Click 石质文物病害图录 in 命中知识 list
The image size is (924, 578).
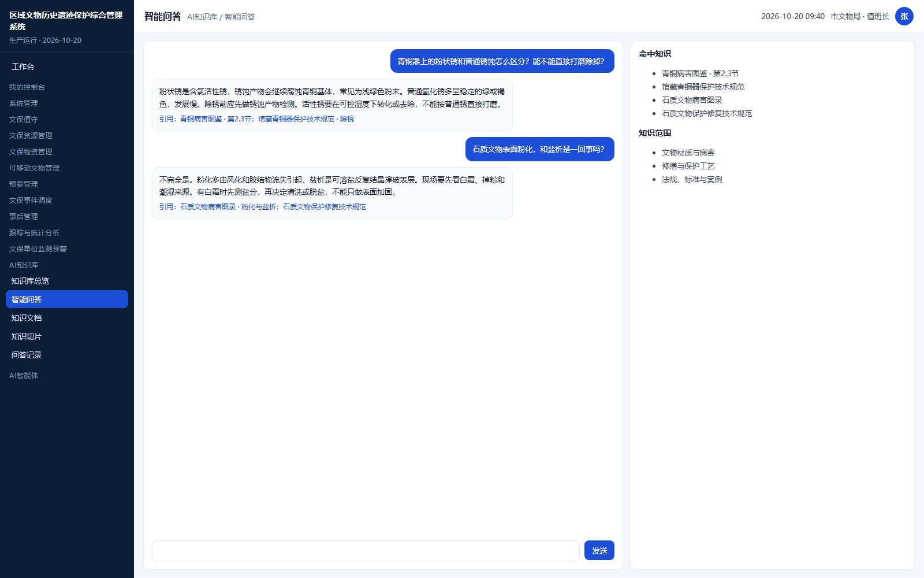tap(692, 100)
